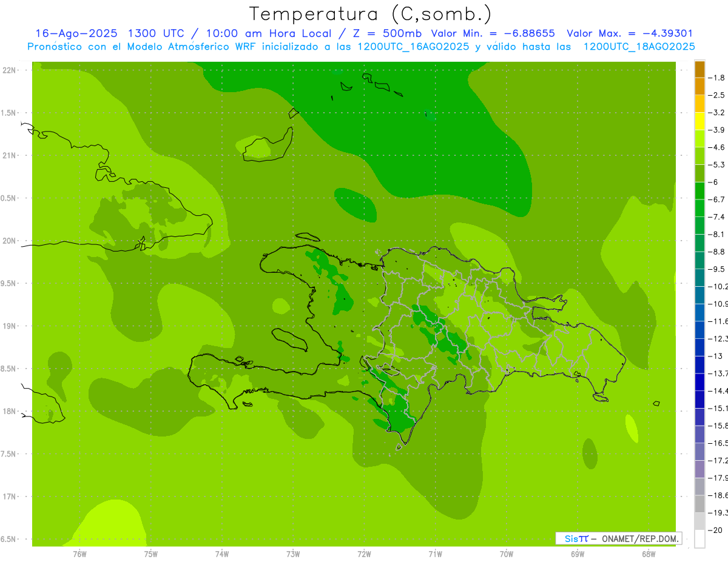Click the "21N" latitude label
Image resolution: width=728 pixels, height=562 pixels.
9,155
